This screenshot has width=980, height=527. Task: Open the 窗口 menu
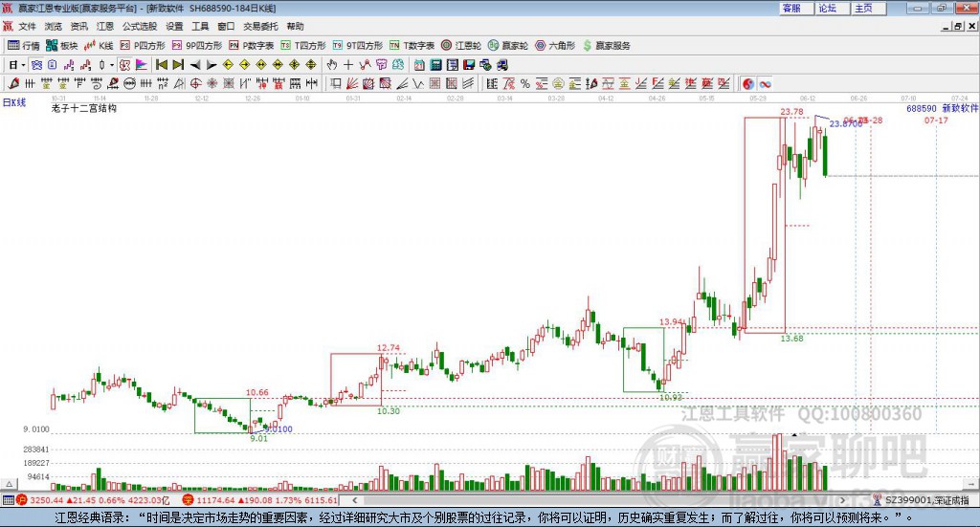click(226, 26)
